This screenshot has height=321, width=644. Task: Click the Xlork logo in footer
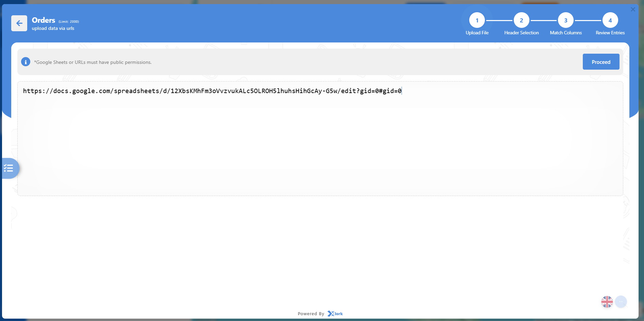[335, 314]
